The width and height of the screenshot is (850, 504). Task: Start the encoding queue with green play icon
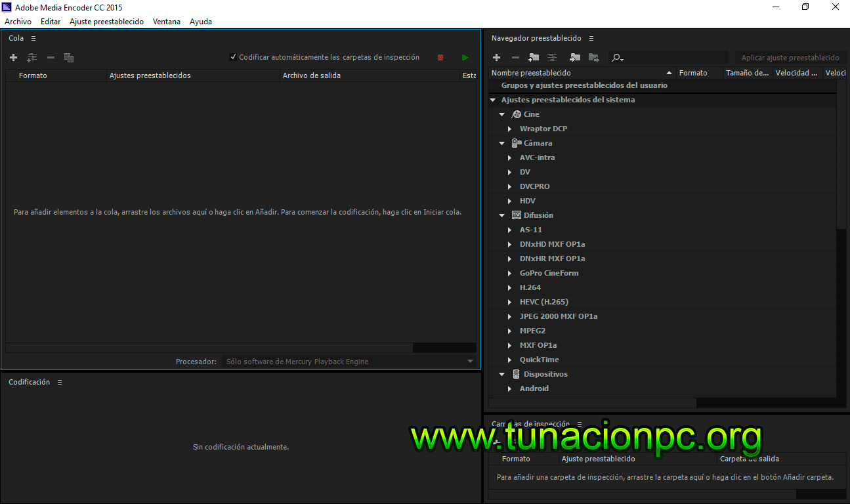pos(465,57)
